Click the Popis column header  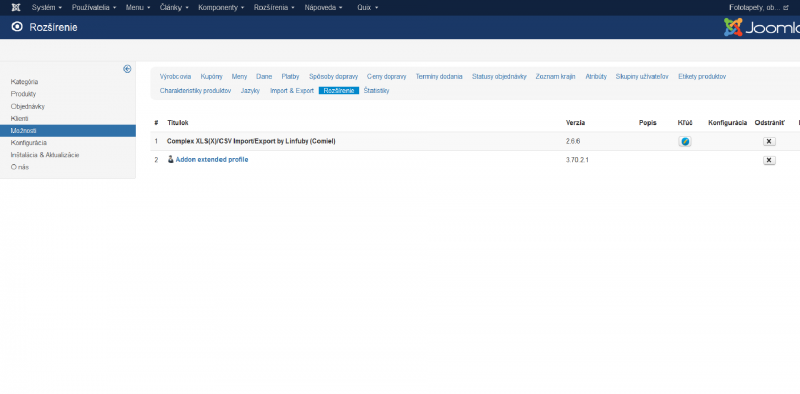point(647,123)
